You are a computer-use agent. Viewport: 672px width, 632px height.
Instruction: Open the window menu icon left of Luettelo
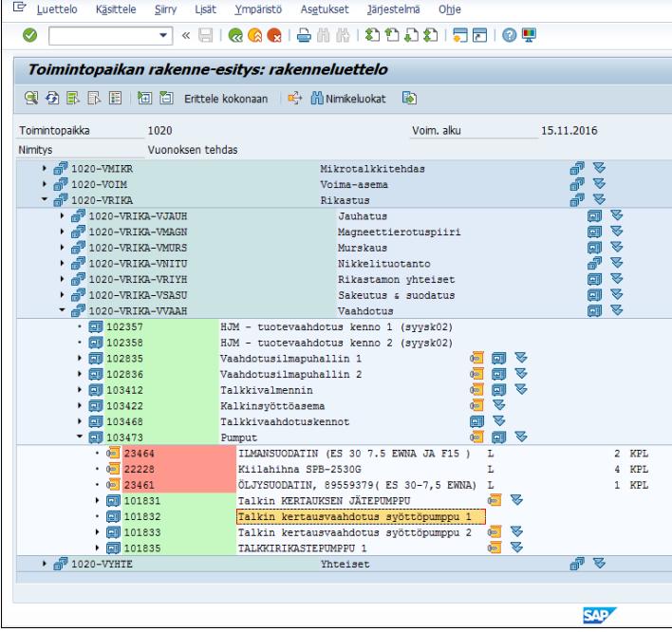point(20,8)
